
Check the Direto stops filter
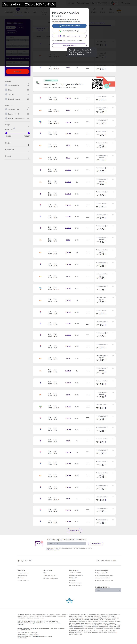tap(6, 90)
